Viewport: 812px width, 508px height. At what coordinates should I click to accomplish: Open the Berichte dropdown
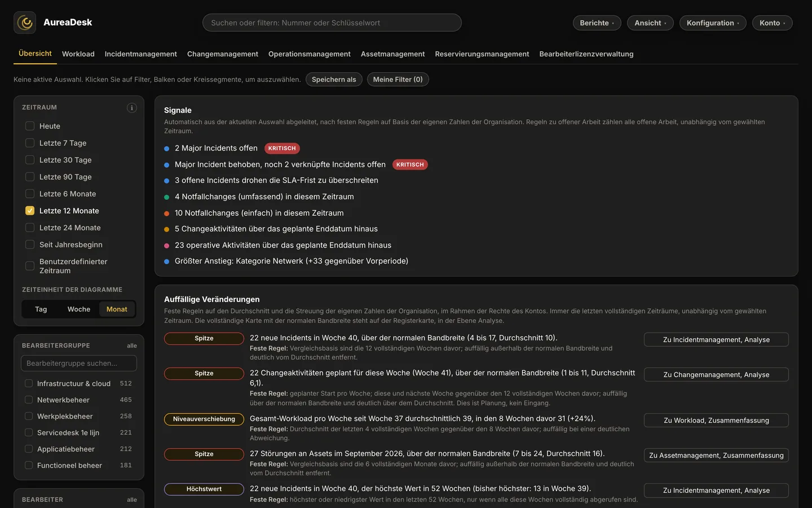tap(597, 23)
